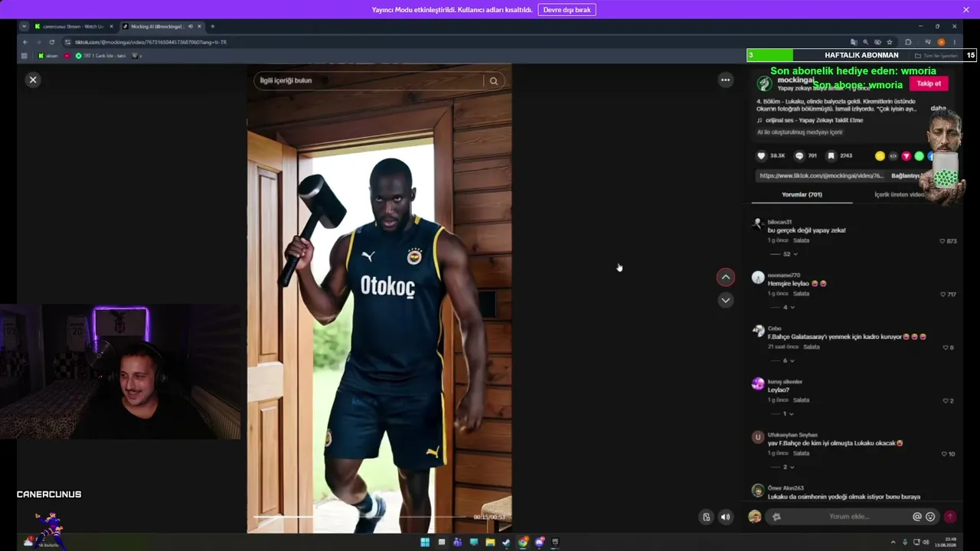Bookmark the page with the star icon
The height and width of the screenshot is (551, 980).
pyautogui.click(x=889, y=42)
